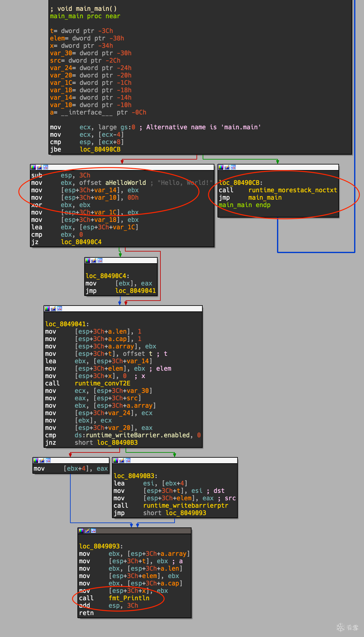Screen dimensions: 364x637
Task: Click the node color icon on the loc_8049093 block
Action: tap(81, 531)
